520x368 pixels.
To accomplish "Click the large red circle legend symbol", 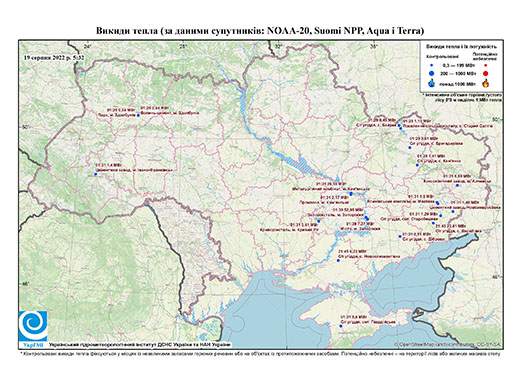I will click(485, 73).
